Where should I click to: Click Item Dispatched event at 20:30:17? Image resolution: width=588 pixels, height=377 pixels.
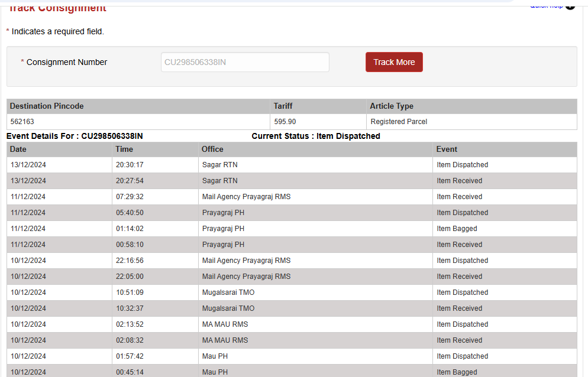(463, 165)
